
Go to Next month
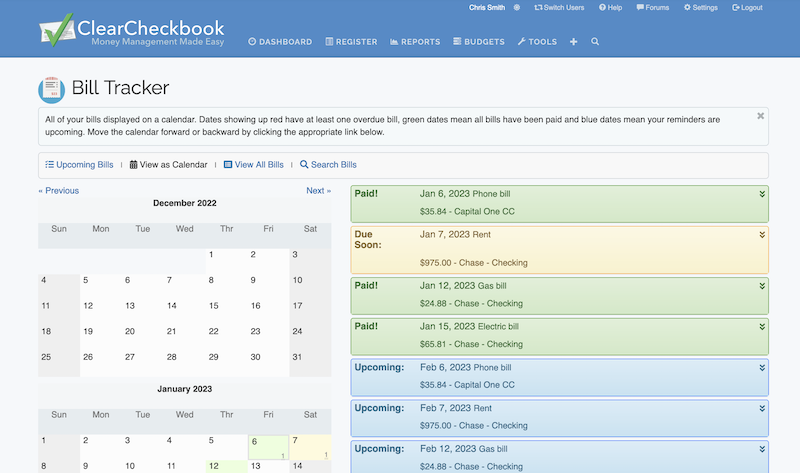(318, 191)
